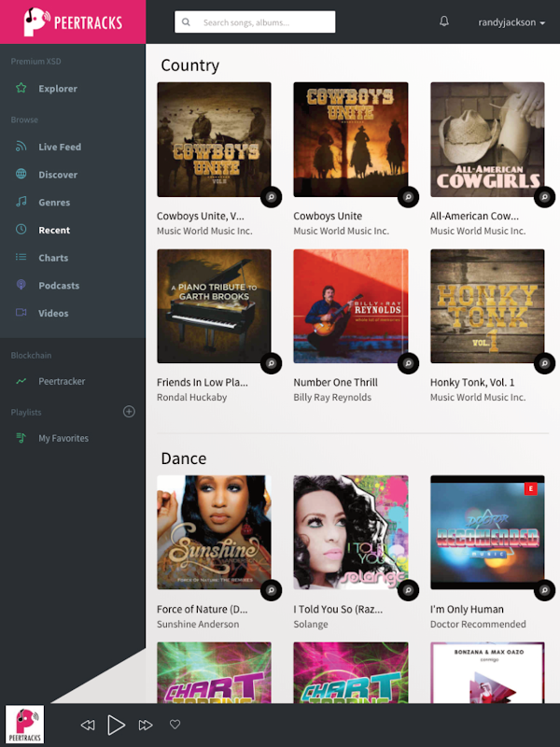Click the now-playing PeerTracks artwork

click(x=25, y=725)
